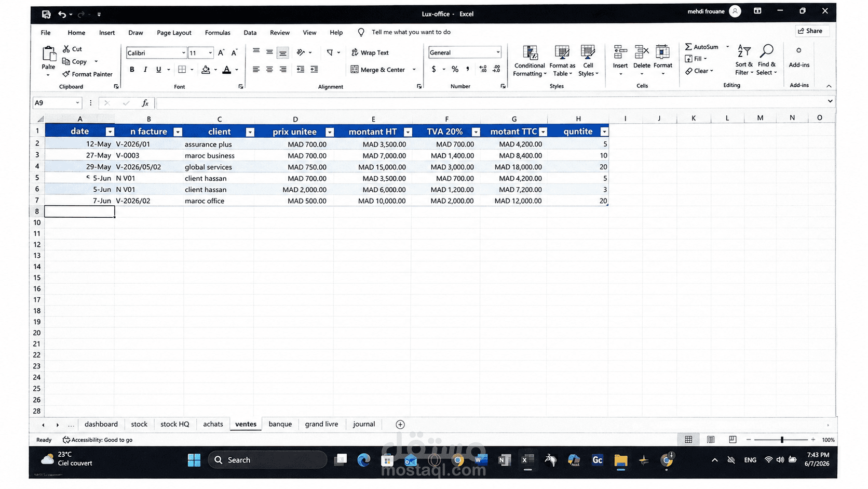
Task: Open the Calibri font name dropdown
Action: 183,53
